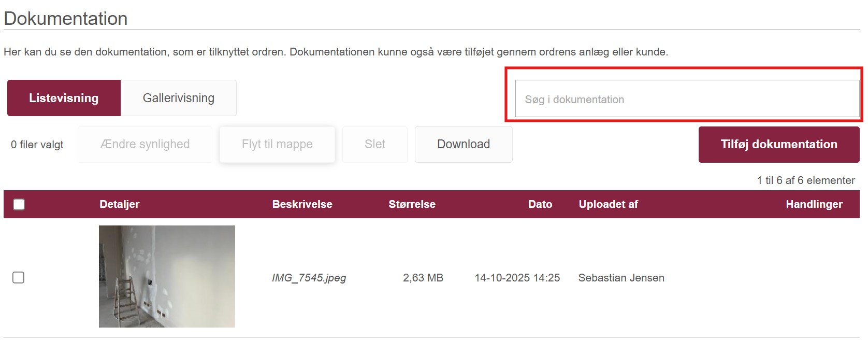Screen dimensions: 868x340
Task: Click the Flyt til mappe button
Action: coord(277,145)
